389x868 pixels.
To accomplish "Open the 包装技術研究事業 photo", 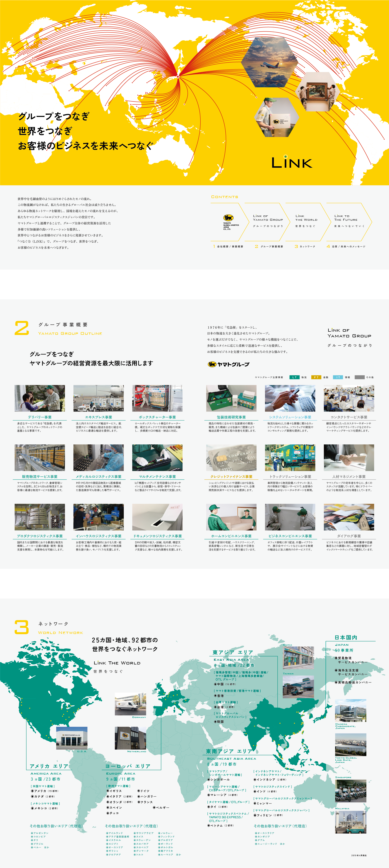I will click(231, 398).
